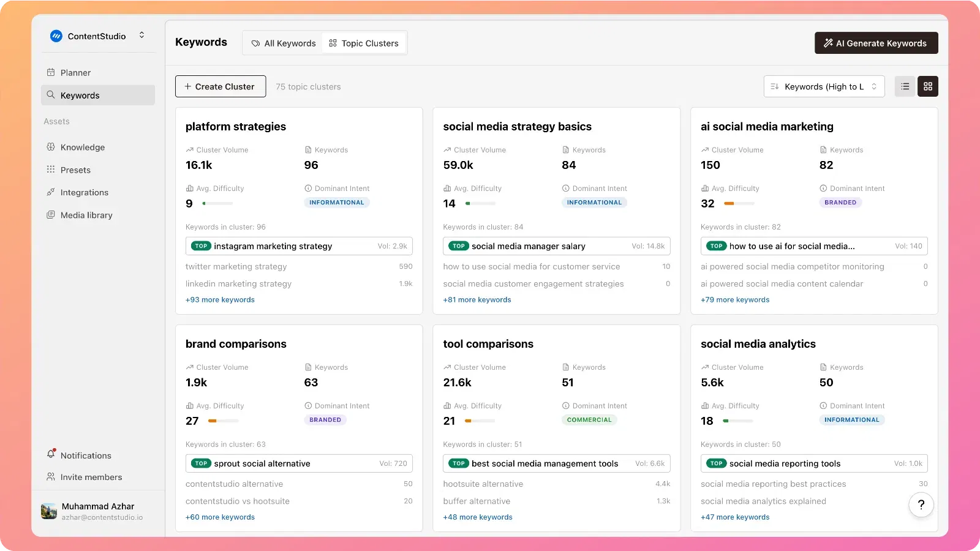Open Notifications from the sidebar

[x=86, y=455]
